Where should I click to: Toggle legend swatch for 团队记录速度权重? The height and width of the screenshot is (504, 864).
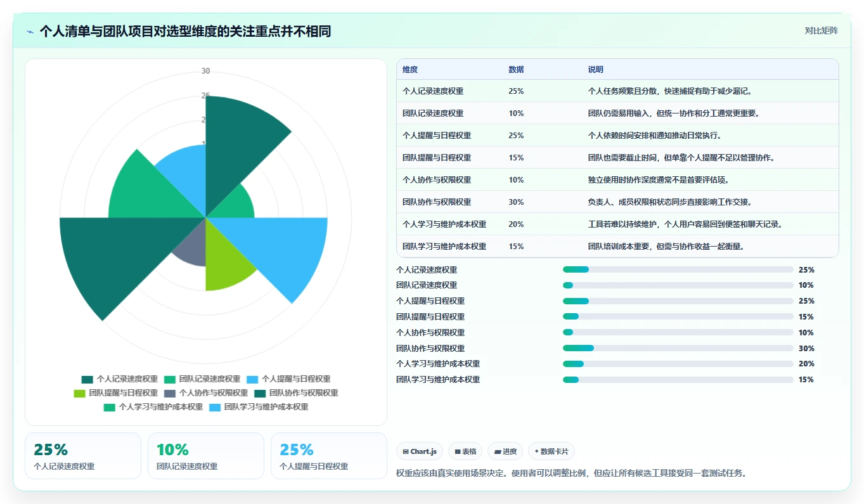169,379
